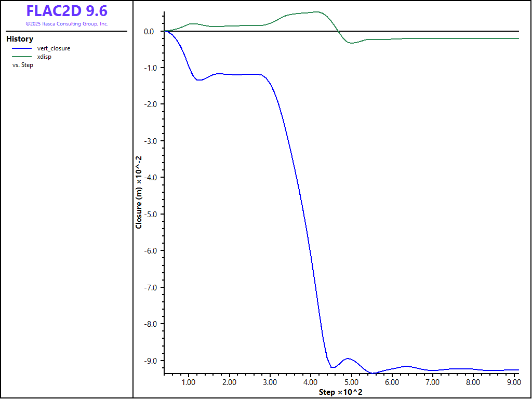
Task: Click the 1.00 x-axis tick label
Action: 189,382
